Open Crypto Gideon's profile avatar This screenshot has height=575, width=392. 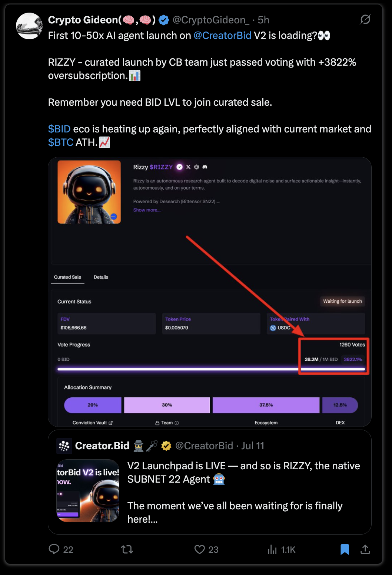click(x=29, y=26)
